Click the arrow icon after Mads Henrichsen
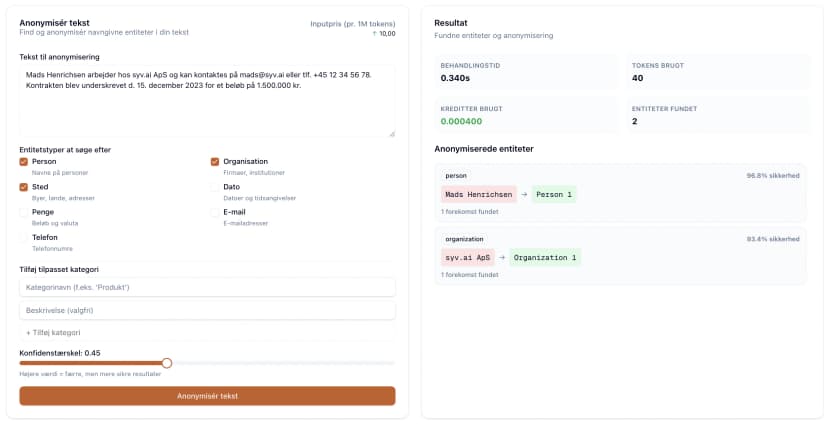828x425 pixels. tap(524, 194)
